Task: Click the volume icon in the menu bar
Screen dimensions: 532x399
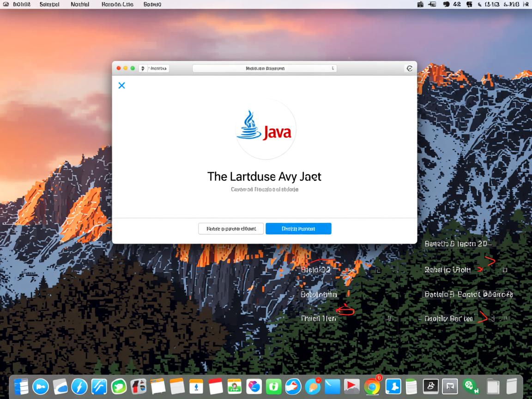Action: (479, 4)
